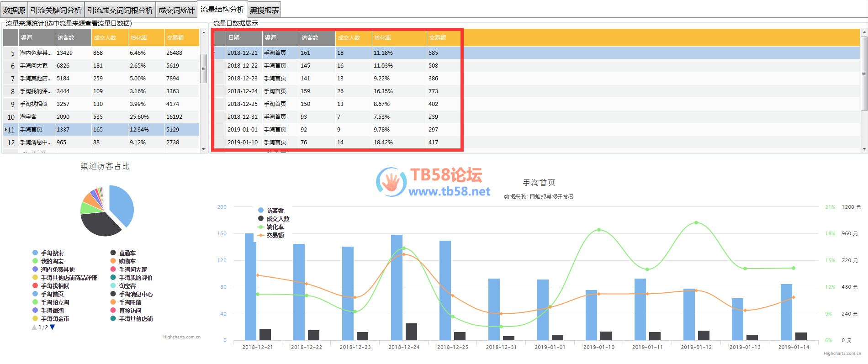Sort source table by 交易额 header

(x=181, y=38)
